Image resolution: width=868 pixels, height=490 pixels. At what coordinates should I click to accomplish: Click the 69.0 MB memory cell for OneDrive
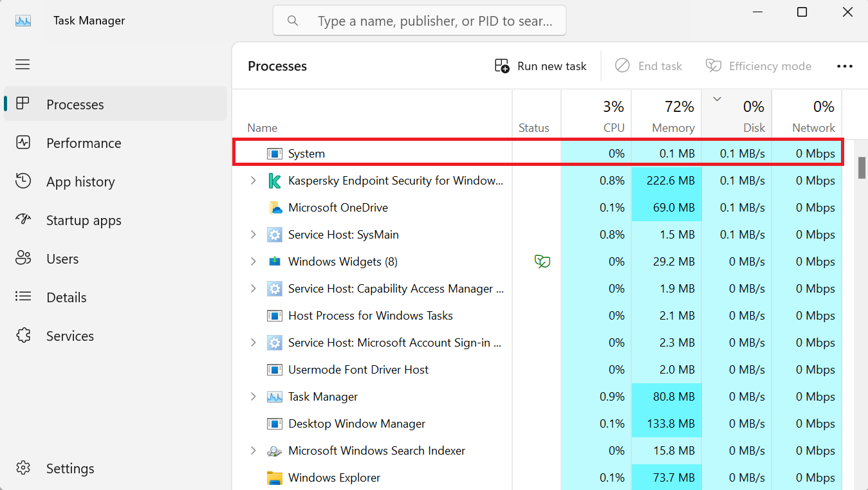tap(667, 208)
